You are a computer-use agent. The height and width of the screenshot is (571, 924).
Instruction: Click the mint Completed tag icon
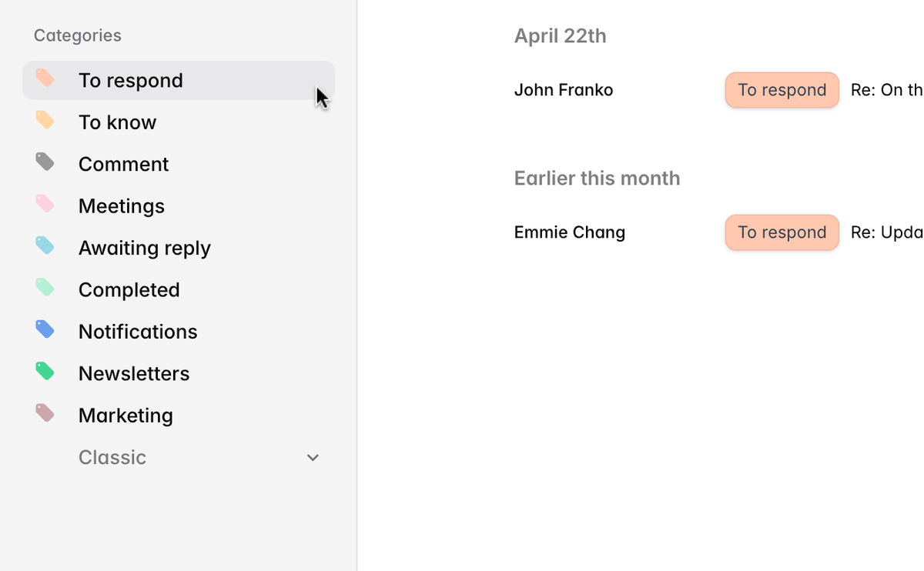point(45,288)
